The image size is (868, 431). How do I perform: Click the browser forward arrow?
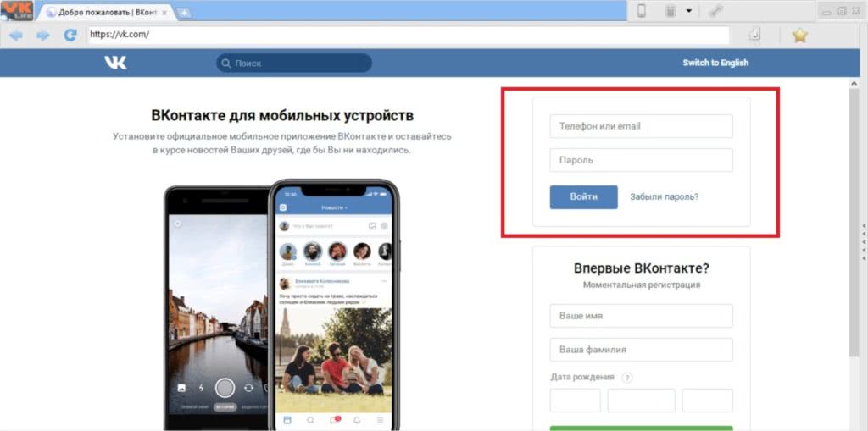click(42, 36)
